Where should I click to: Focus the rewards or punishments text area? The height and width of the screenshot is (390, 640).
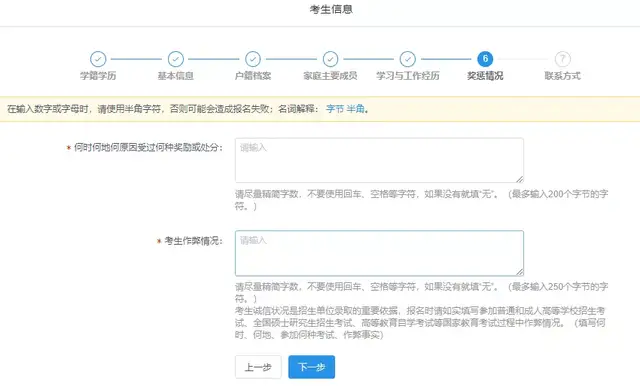pos(379,160)
